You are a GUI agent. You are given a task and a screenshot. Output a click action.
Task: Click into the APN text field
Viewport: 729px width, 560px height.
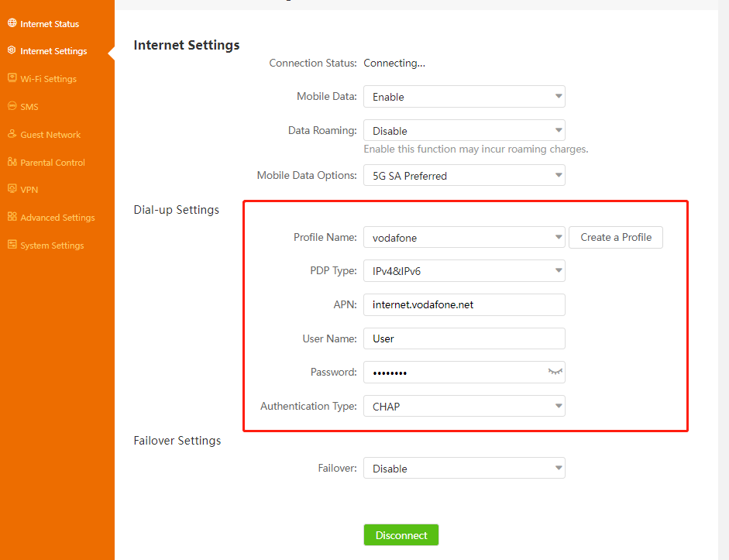pos(464,304)
